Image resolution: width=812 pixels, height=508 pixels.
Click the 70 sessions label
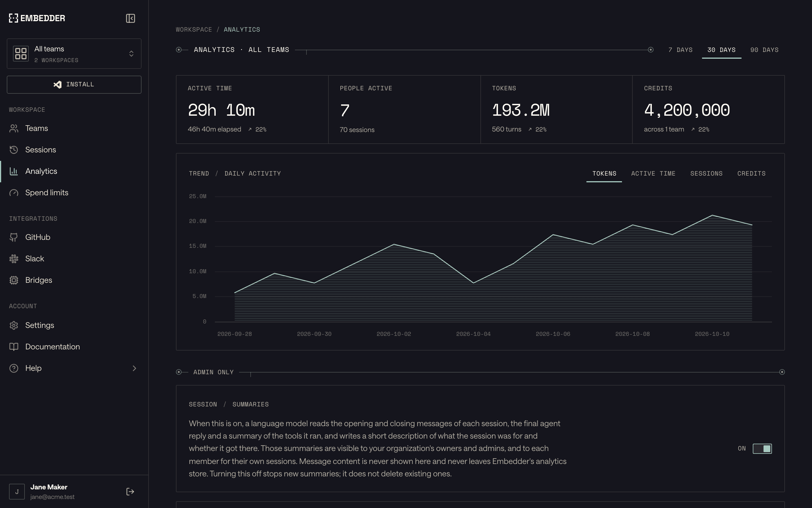point(357,130)
